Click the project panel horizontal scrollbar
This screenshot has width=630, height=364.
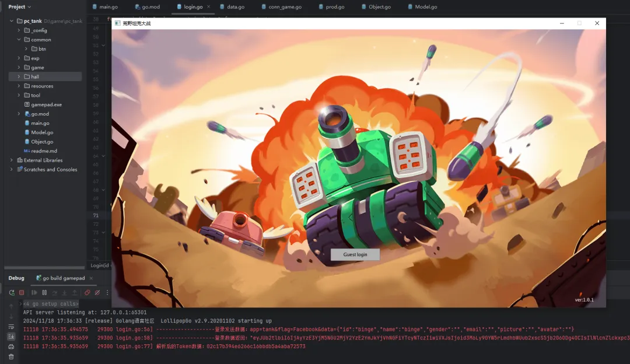44,267
